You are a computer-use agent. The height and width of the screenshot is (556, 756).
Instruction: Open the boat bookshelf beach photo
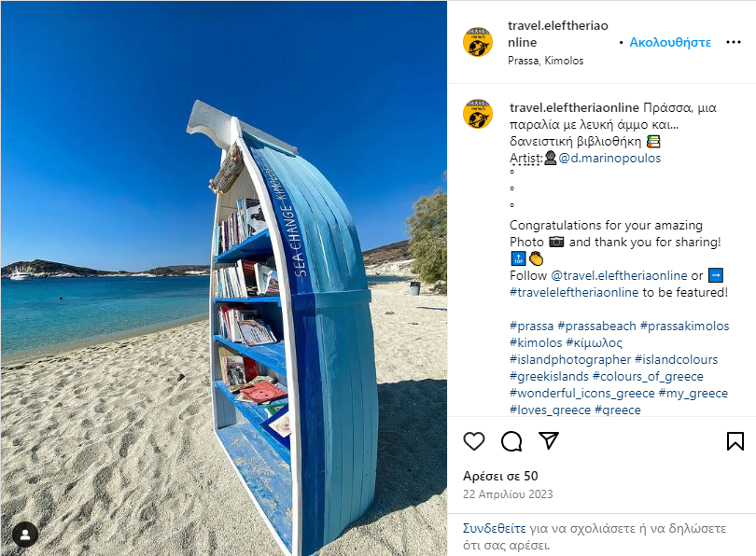[224, 278]
